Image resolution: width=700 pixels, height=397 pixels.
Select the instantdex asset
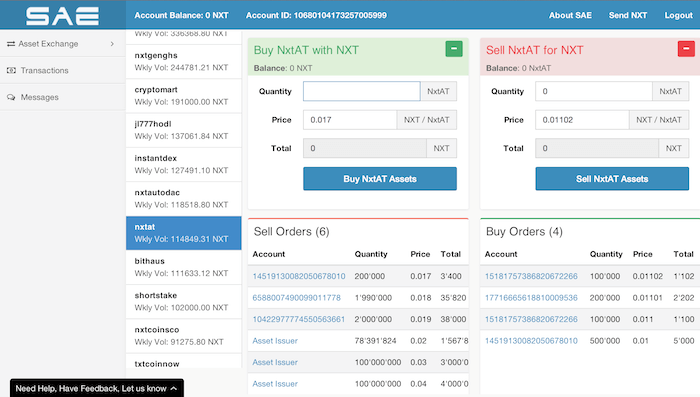click(x=183, y=164)
